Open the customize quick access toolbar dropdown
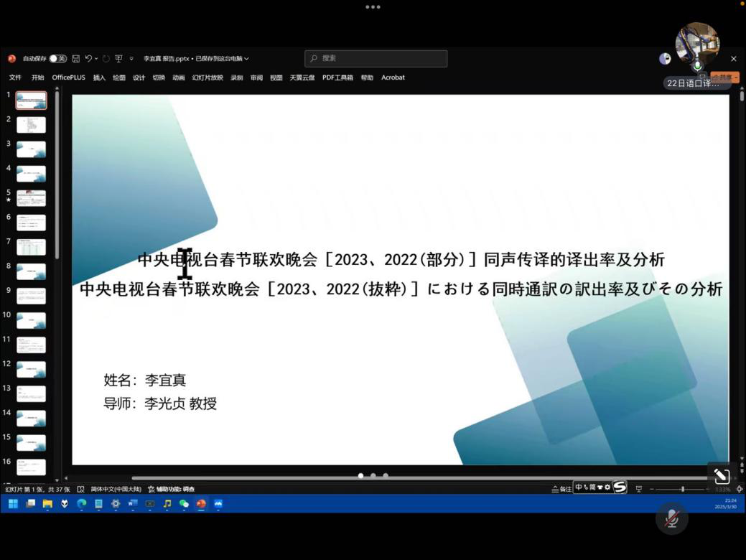This screenshot has height=560, width=746. point(131,59)
